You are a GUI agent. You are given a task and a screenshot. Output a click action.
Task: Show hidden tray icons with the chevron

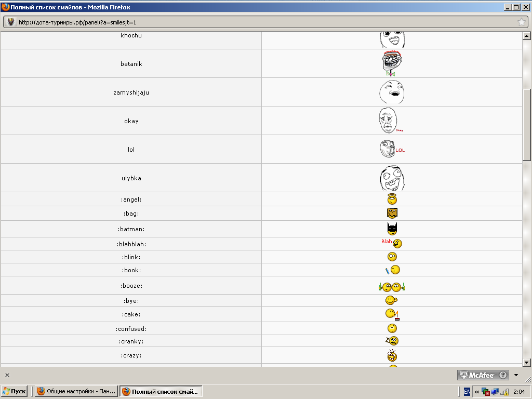[x=477, y=392]
